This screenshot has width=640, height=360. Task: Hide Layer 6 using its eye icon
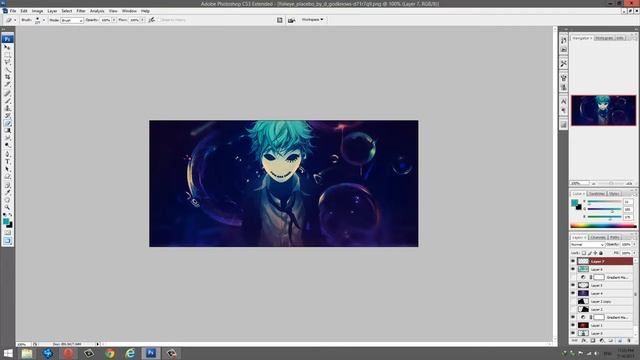[x=573, y=269]
